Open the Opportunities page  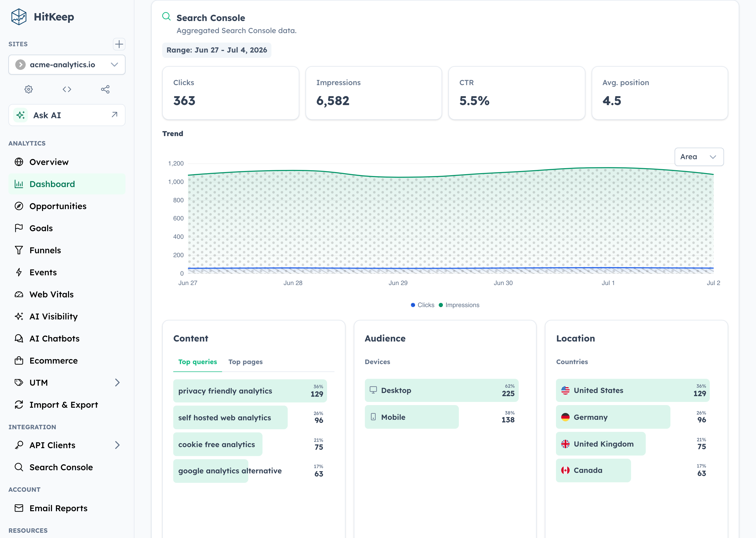[x=67, y=206]
